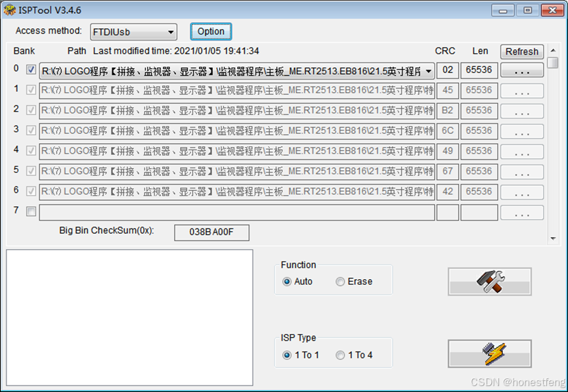The height and width of the screenshot is (392, 568).
Task: Open the Bank 2 path dropdown arrow
Action: [x=428, y=110]
